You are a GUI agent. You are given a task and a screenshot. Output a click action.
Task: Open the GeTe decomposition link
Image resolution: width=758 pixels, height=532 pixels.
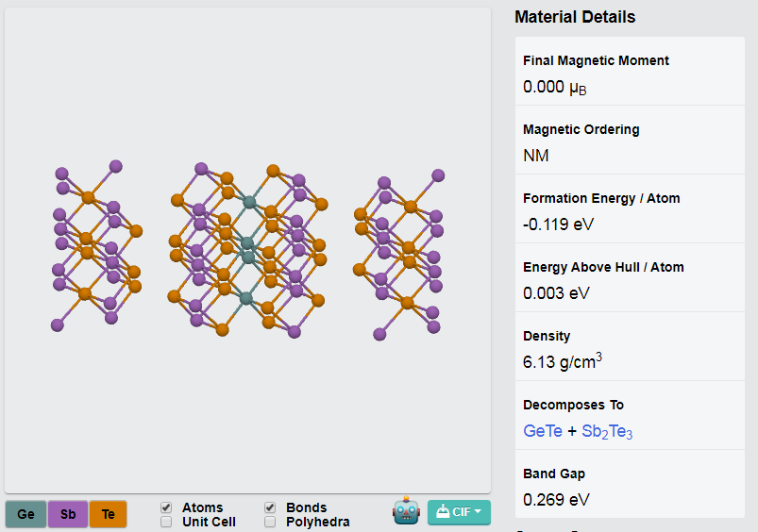[x=543, y=430]
